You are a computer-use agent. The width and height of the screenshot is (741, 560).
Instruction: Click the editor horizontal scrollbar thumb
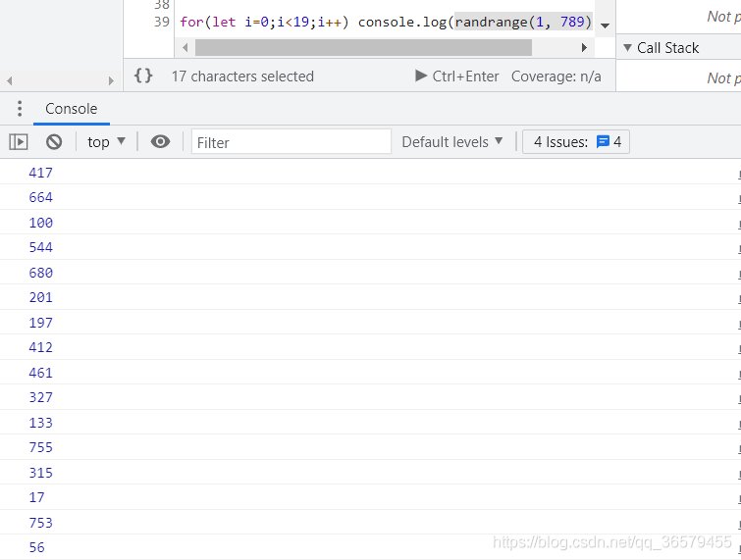click(x=363, y=47)
